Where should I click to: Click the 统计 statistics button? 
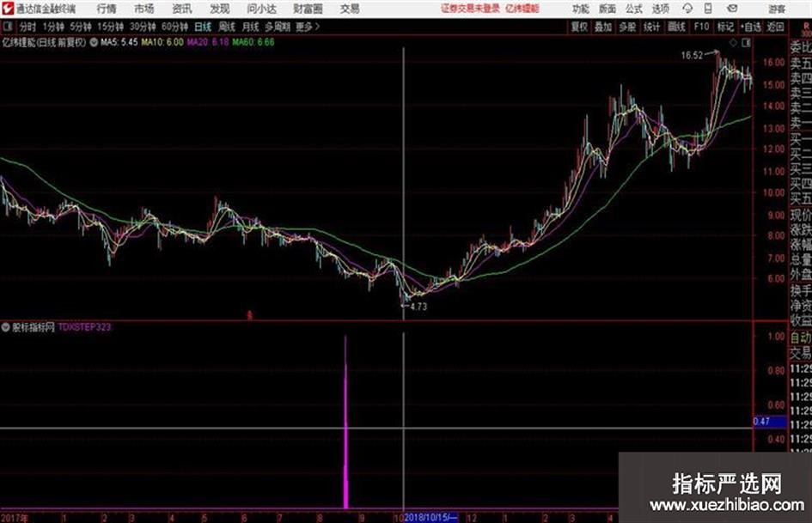click(x=651, y=27)
